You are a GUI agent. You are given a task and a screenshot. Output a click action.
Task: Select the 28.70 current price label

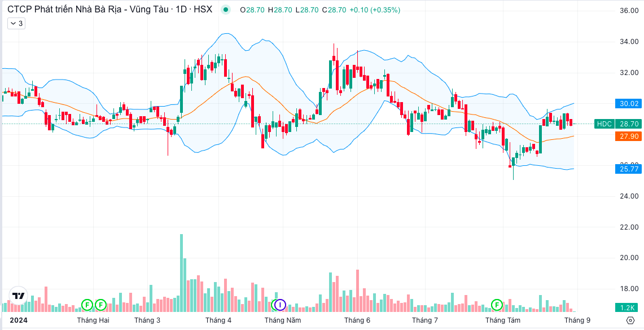(628, 124)
